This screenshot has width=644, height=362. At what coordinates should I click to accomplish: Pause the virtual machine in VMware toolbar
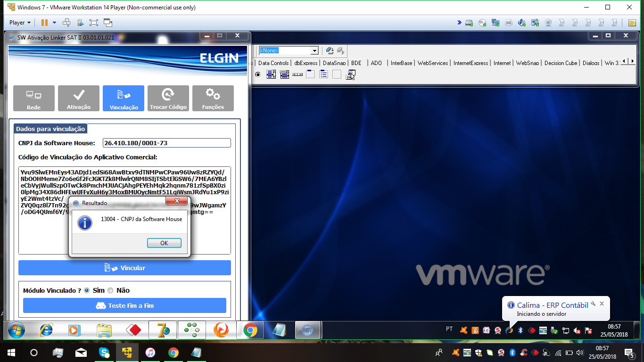(x=44, y=23)
